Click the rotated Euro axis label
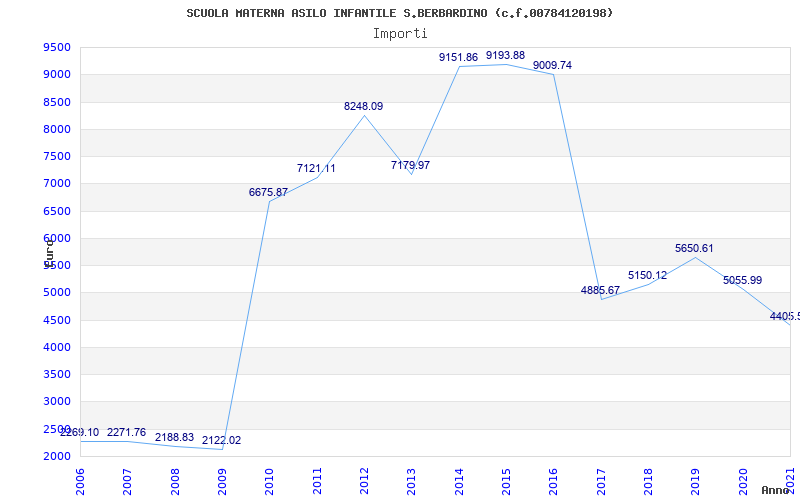The width and height of the screenshot is (800, 500). (x=49, y=253)
